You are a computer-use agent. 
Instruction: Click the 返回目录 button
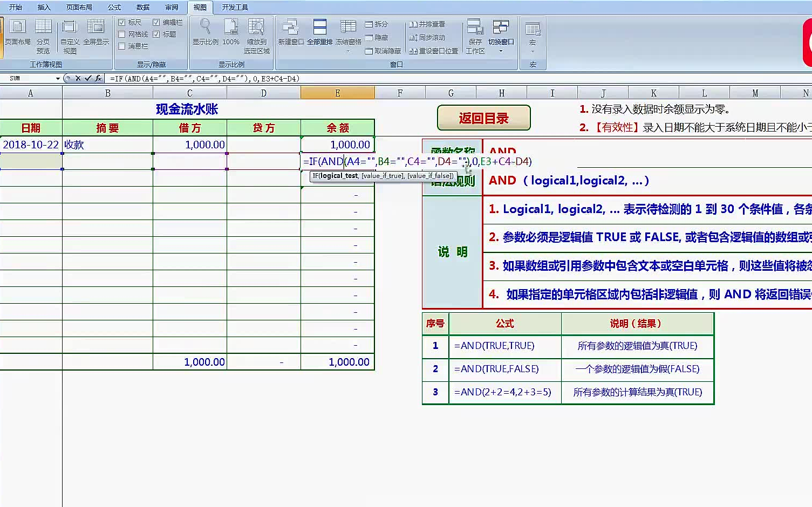pos(483,118)
